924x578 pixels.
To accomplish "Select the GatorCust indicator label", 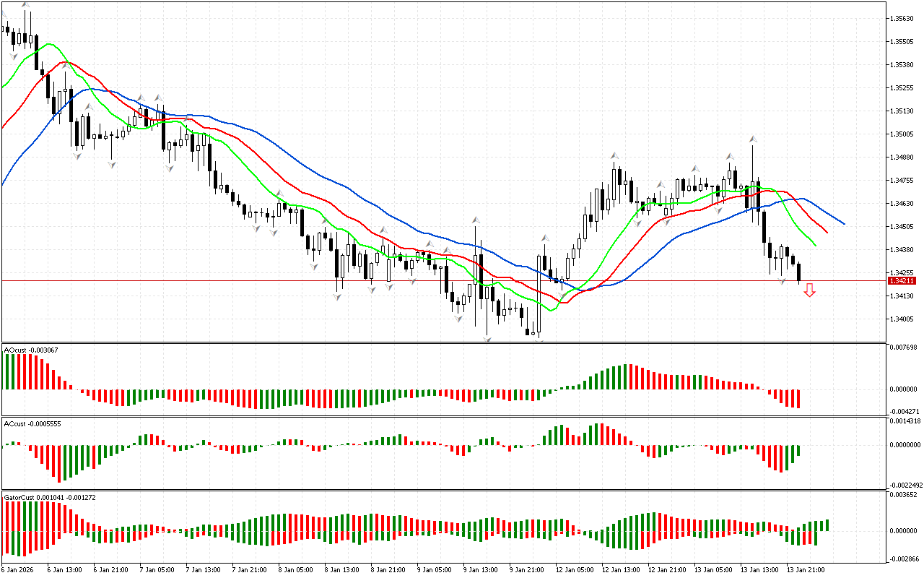I will [50, 497].
